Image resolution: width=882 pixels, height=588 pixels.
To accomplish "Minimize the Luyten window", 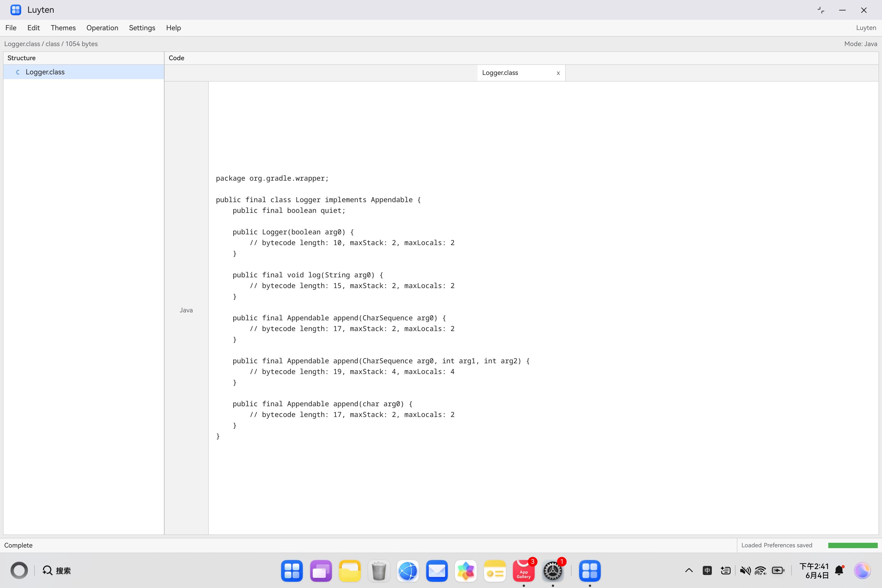I will (842, 10).
